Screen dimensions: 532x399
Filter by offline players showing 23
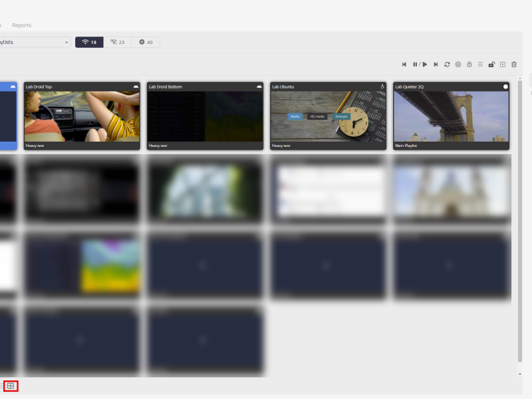point(118,42)
